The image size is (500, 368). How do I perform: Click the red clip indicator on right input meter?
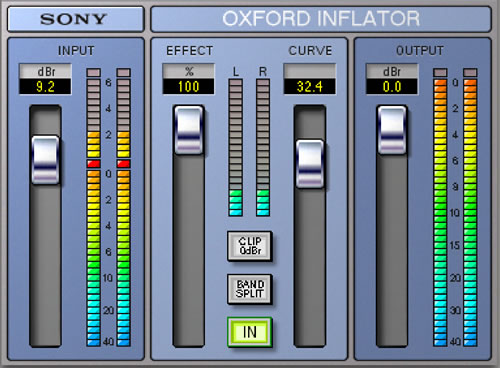click(x=124, y=164)
